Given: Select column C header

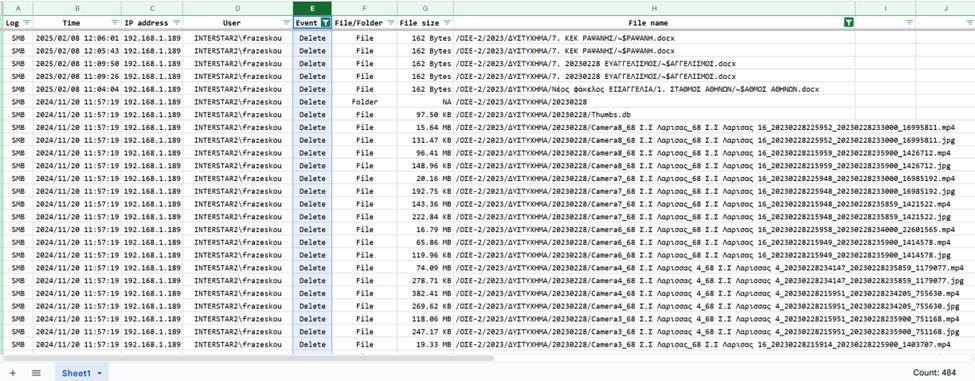Looking at the screenshot, I should click(152, 8).
